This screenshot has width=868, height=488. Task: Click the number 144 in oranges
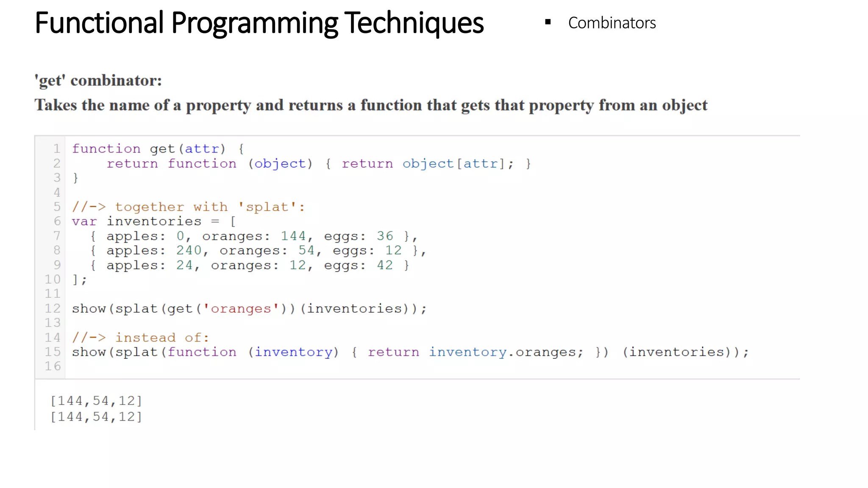(x=293, y=236)
